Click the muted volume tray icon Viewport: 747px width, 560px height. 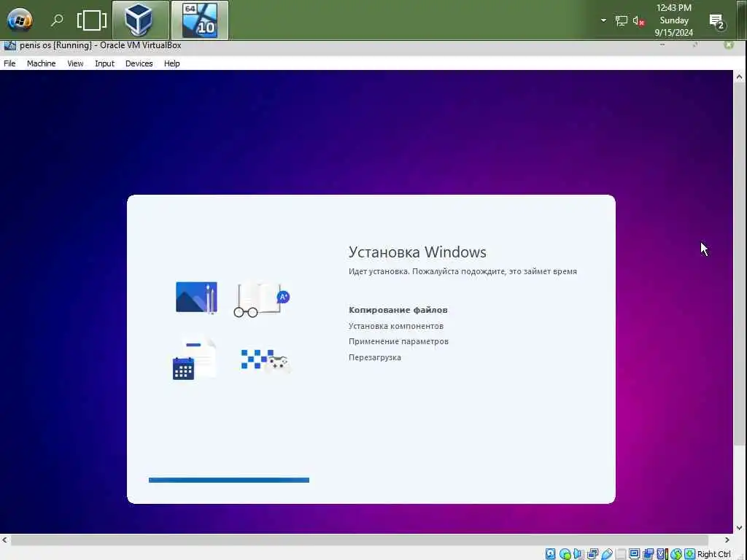[639, 20]
